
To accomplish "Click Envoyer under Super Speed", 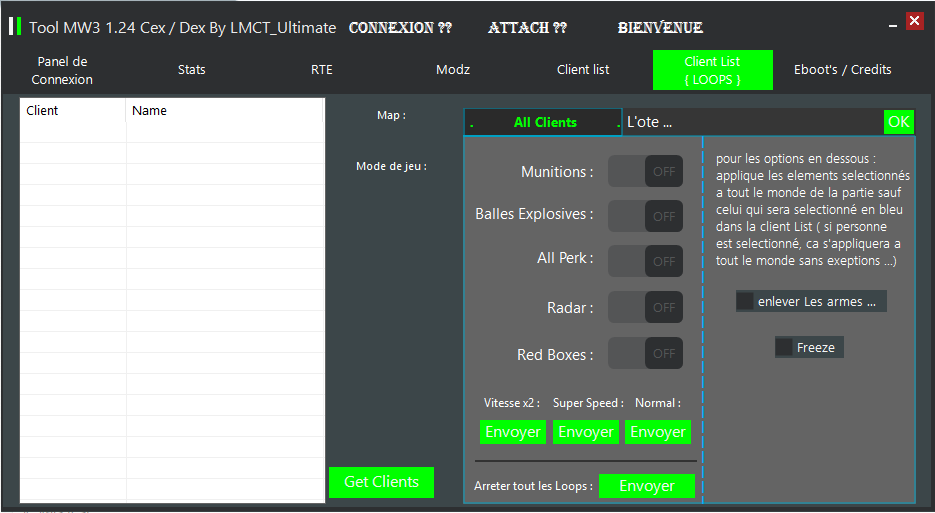I will click(x=586, y=432).
